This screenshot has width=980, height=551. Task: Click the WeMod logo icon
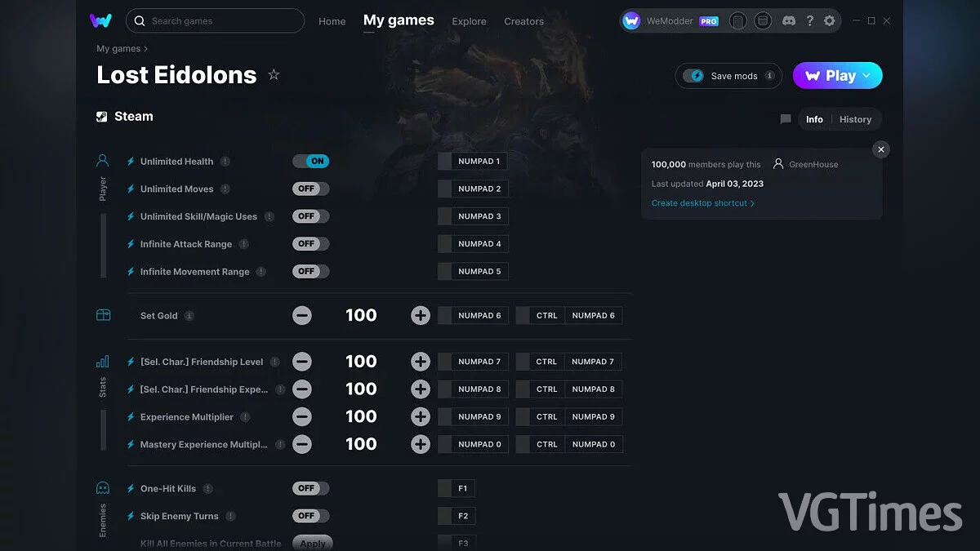click(100, 20)
